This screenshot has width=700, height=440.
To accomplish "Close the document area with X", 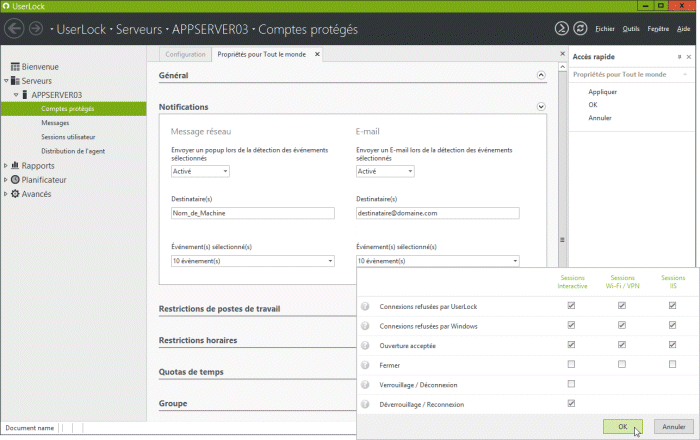I will [x=562, y=54].
